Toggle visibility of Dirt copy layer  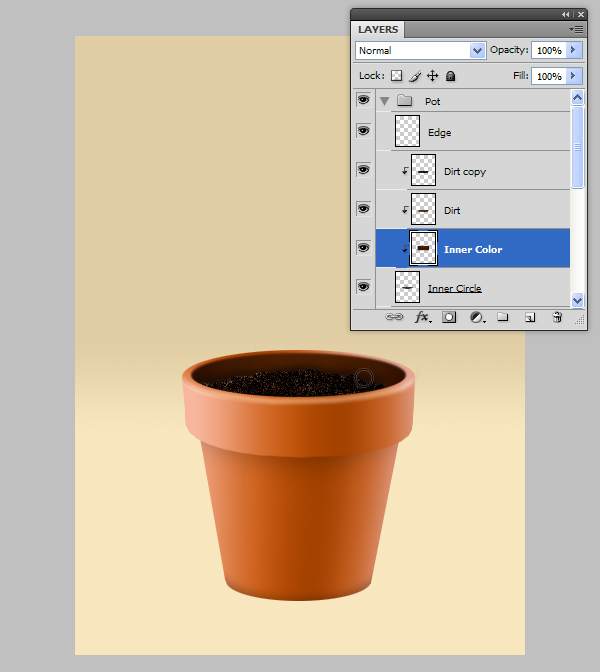(363, 170)
